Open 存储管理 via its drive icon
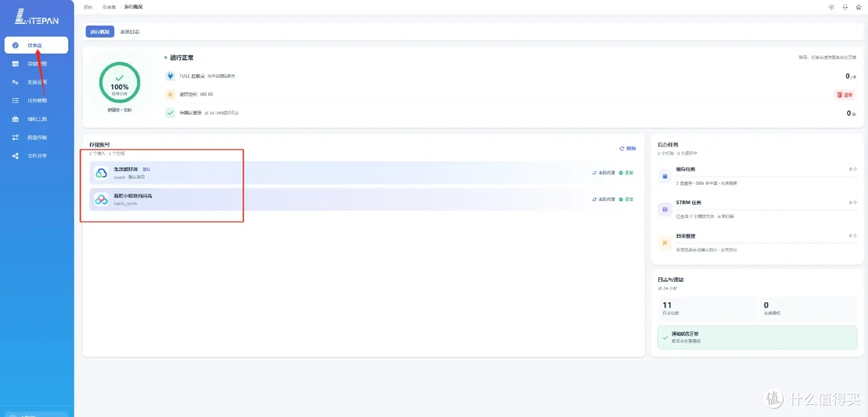The height and width of the screenshot is (417, 868). 15,63
